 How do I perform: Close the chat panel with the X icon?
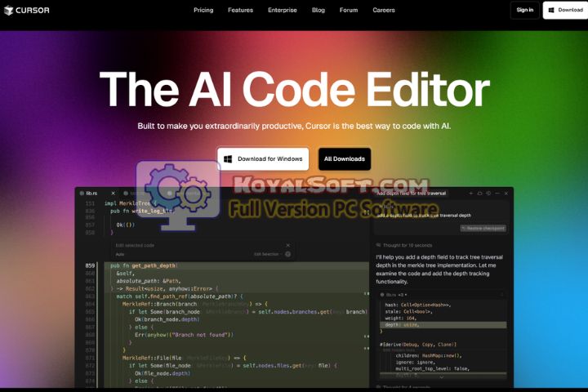(x=506, y=194)
